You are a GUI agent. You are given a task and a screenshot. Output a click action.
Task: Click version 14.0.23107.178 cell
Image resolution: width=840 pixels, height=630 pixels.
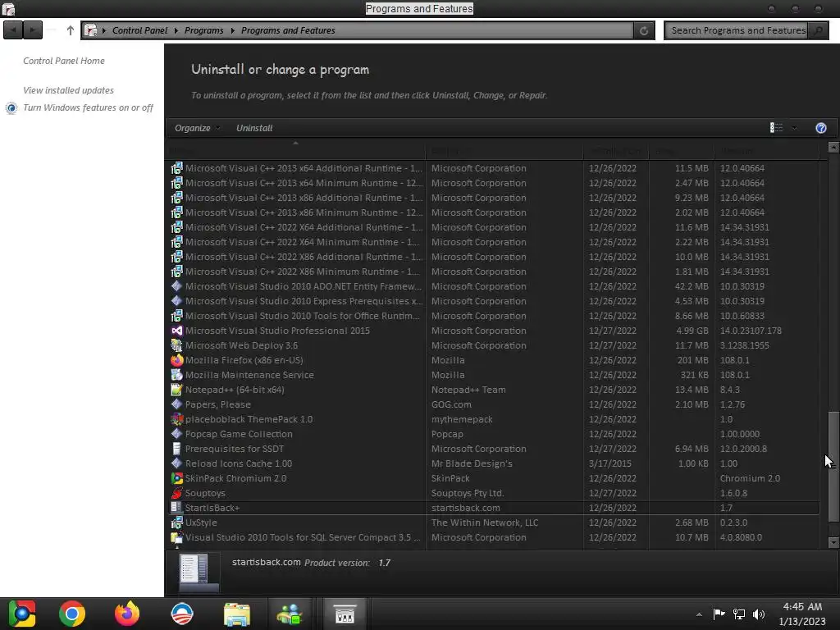point(751,331)
